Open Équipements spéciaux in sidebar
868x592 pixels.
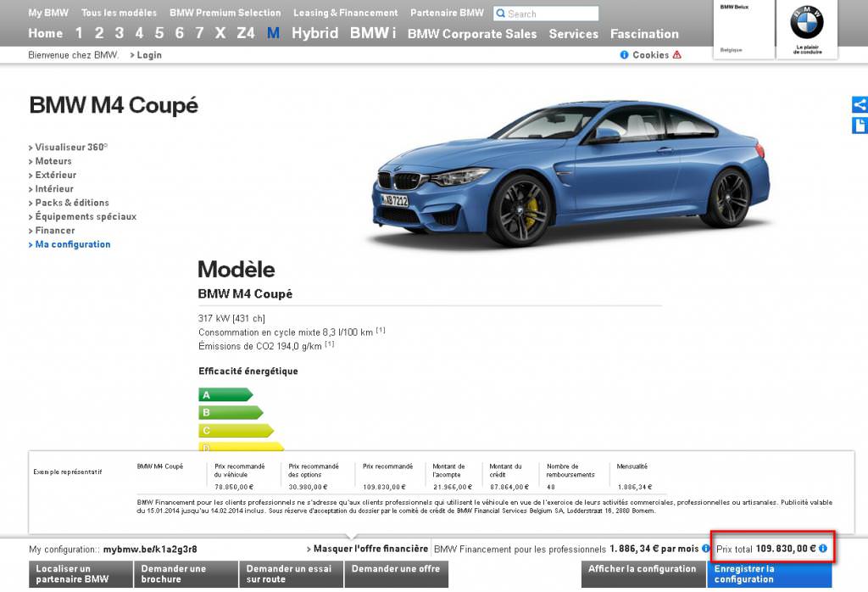(86, 216)
